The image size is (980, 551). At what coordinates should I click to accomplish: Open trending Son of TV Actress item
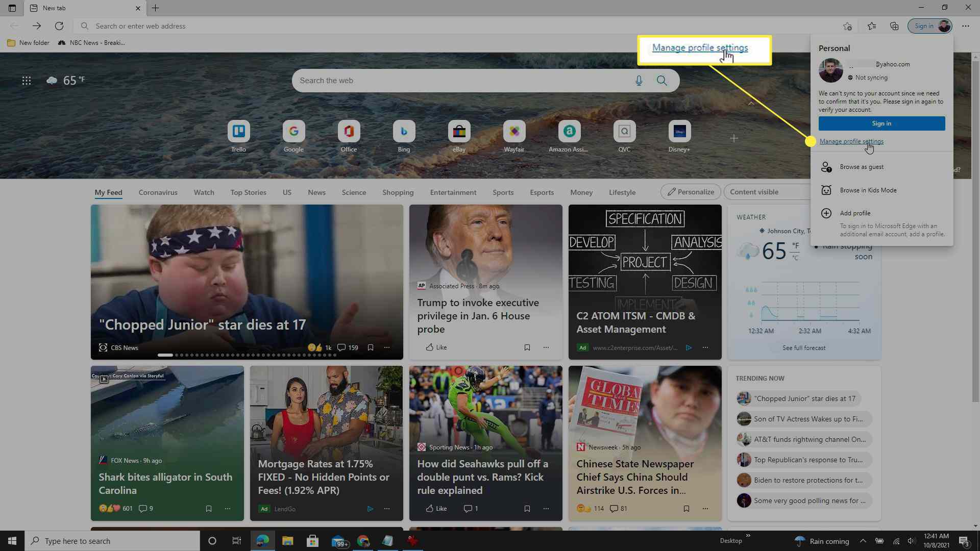click(x=804, y=419)
